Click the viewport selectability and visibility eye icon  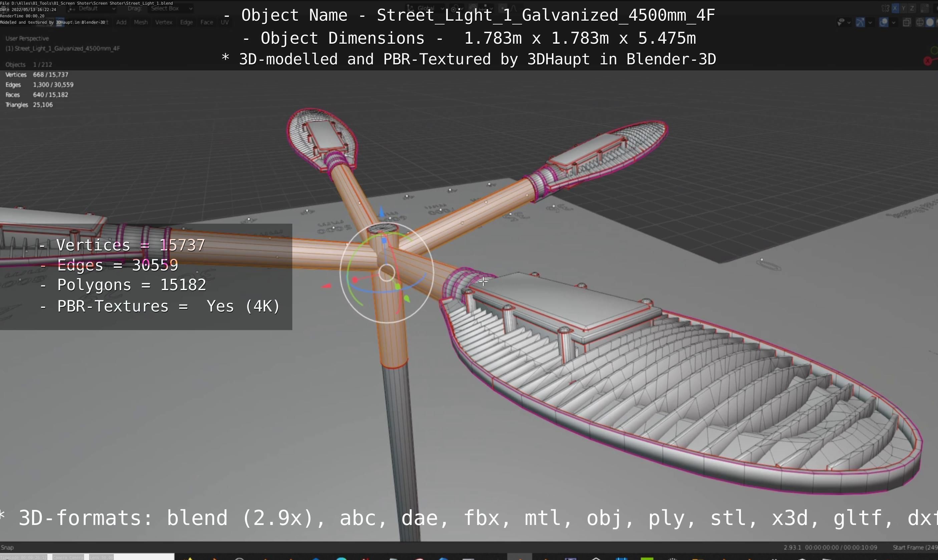click(841, 22)
